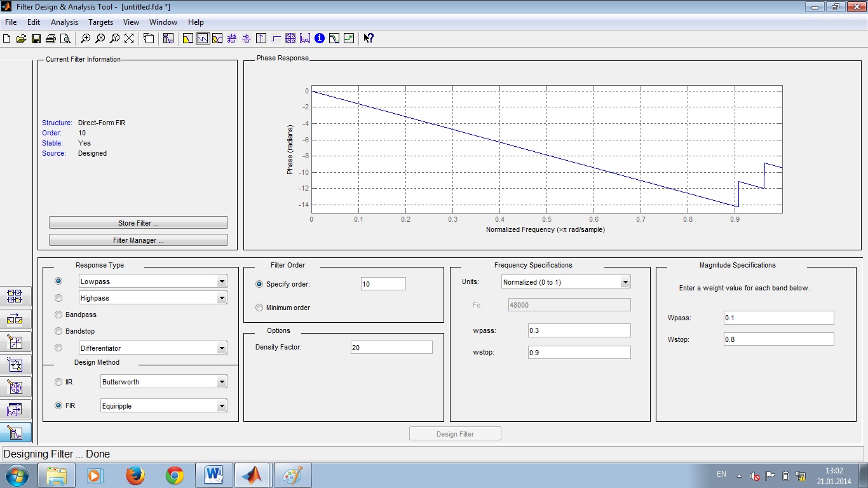The image size is (868, 488).
Task: Click the Save filter floppy disk icon
Action: (36, 39)
